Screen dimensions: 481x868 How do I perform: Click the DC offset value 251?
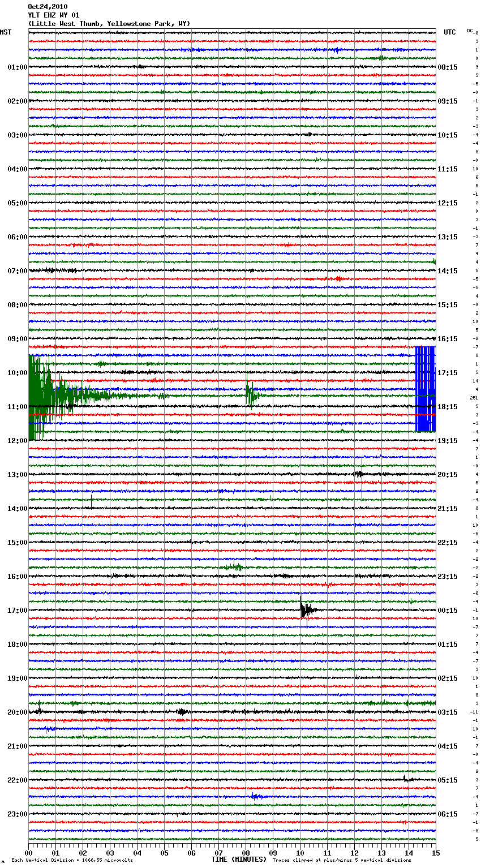click(x=474, y=398)
